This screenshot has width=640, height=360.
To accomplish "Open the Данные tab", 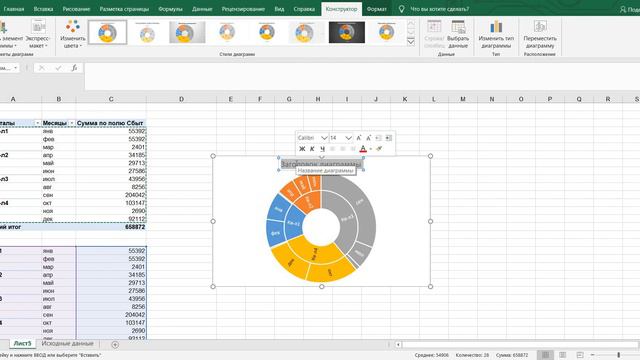I will point(202,9).
